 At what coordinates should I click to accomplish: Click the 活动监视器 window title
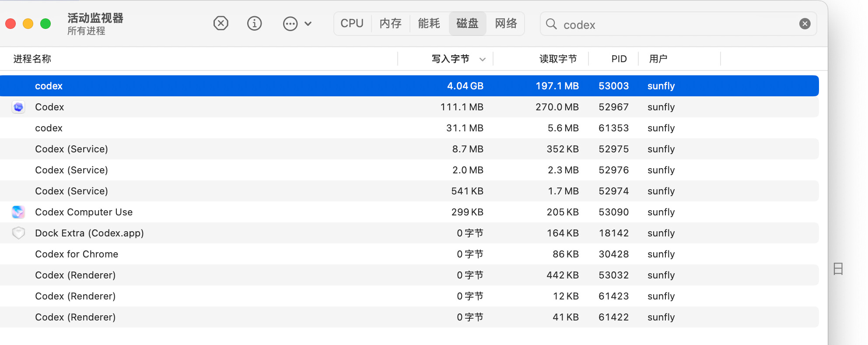(x=95, y=18)
